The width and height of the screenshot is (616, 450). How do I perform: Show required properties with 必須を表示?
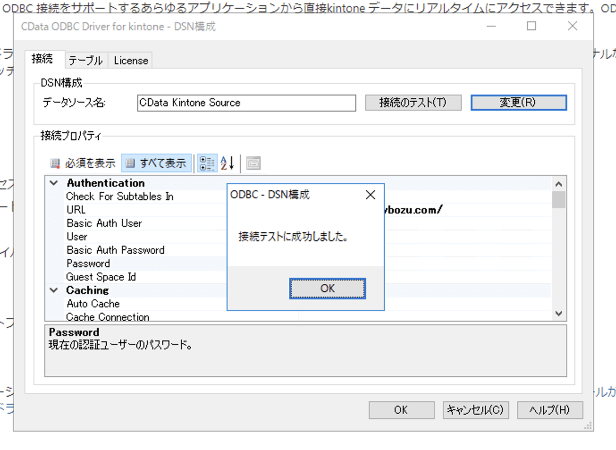[x=83, y=163]
